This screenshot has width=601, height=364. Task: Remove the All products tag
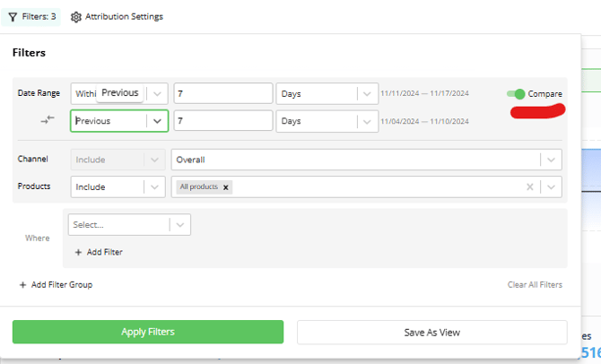pos(226,186)
